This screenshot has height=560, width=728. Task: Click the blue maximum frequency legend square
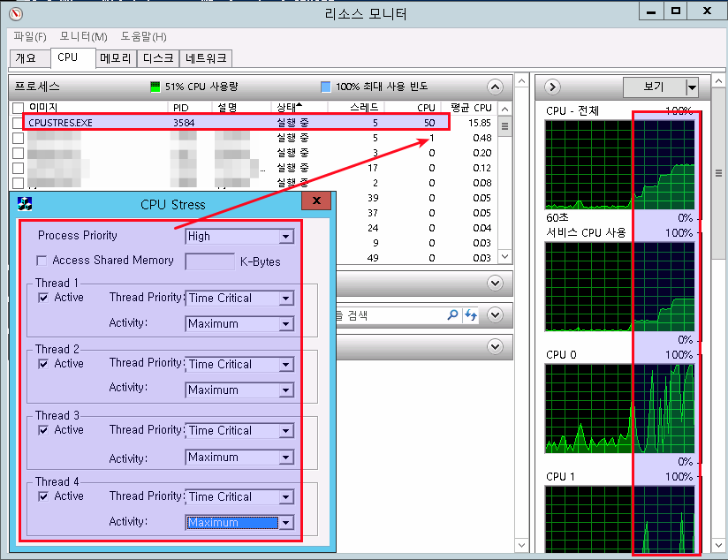[326, 87]
